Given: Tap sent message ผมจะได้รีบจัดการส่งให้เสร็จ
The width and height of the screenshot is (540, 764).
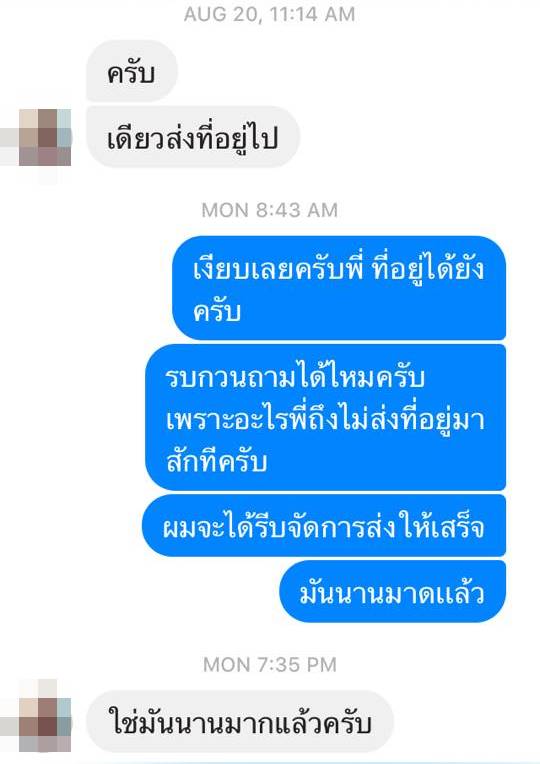Looking at the screenshot, I should point(324,525).
